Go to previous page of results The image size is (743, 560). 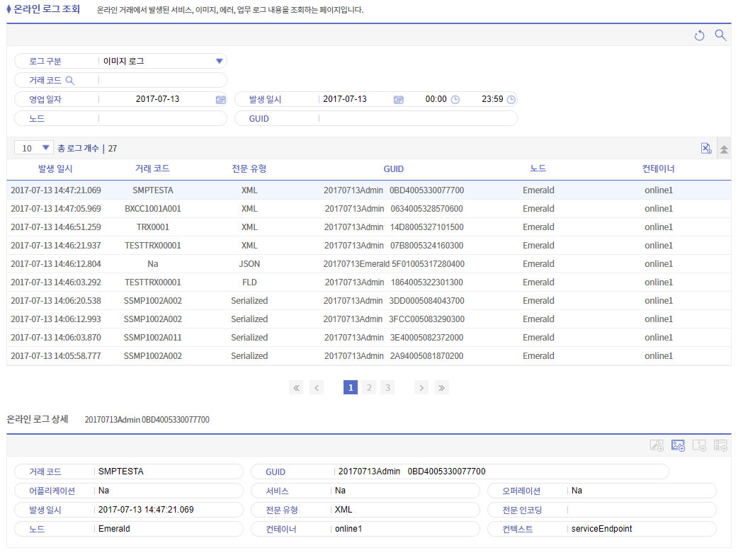coord(317,387)
